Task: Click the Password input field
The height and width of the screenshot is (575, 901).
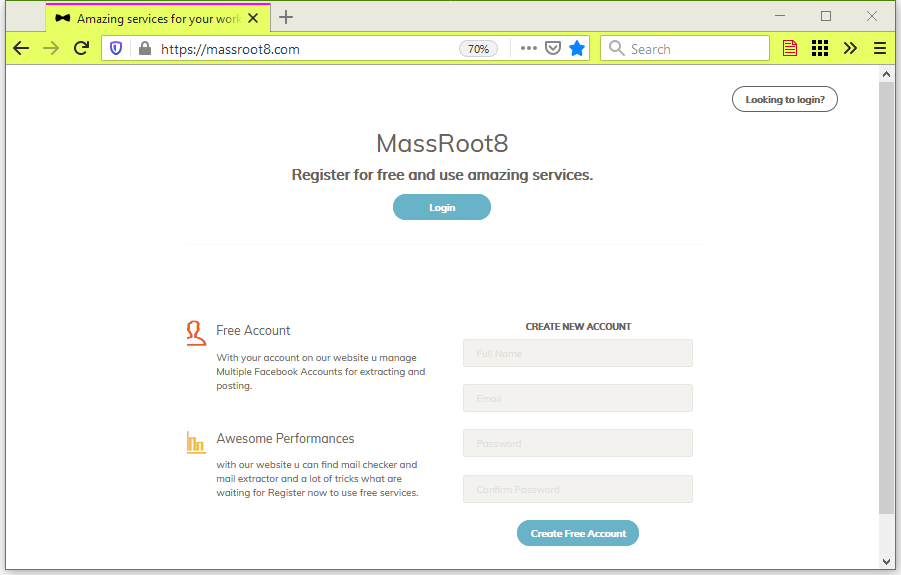Action: pyautogui.click(x=577, y=443)
